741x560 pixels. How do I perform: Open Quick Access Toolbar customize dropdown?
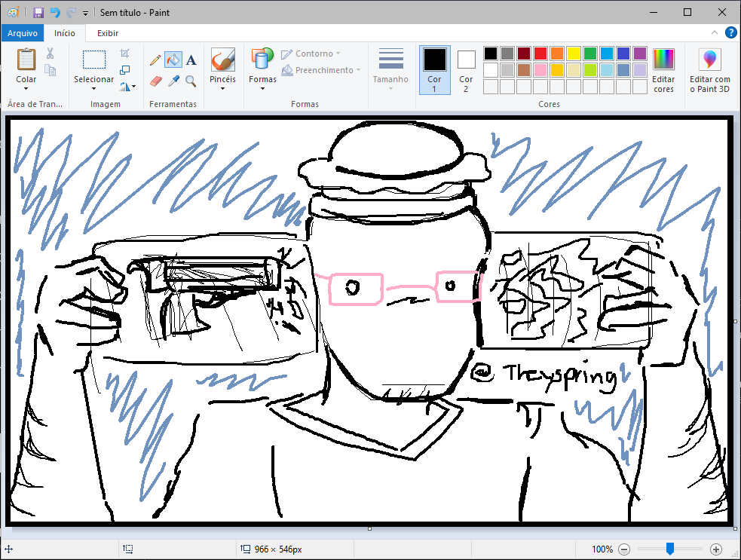click(x=85, y=14)
